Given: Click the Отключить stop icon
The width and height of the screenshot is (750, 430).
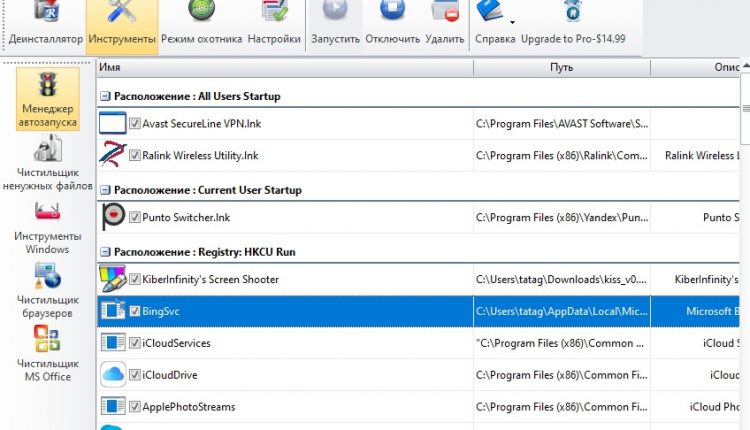Looking at the screenshot, I should 392,10.
